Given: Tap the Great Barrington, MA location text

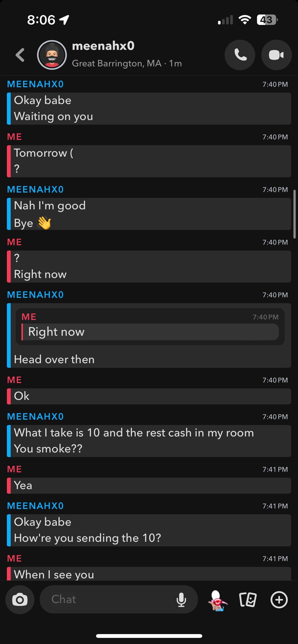Looking at the screenshot, I should pos(117,63).
